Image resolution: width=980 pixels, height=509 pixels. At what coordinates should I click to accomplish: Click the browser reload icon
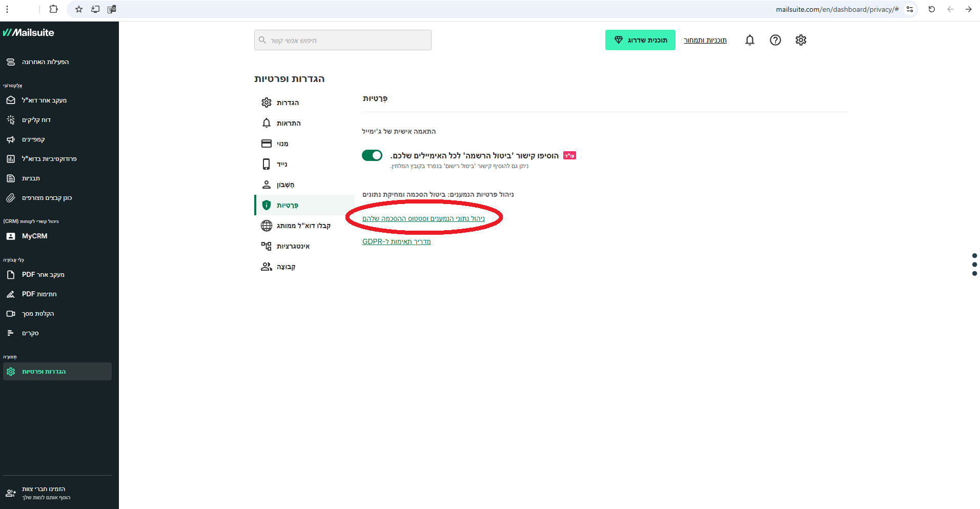click(931, 9)
